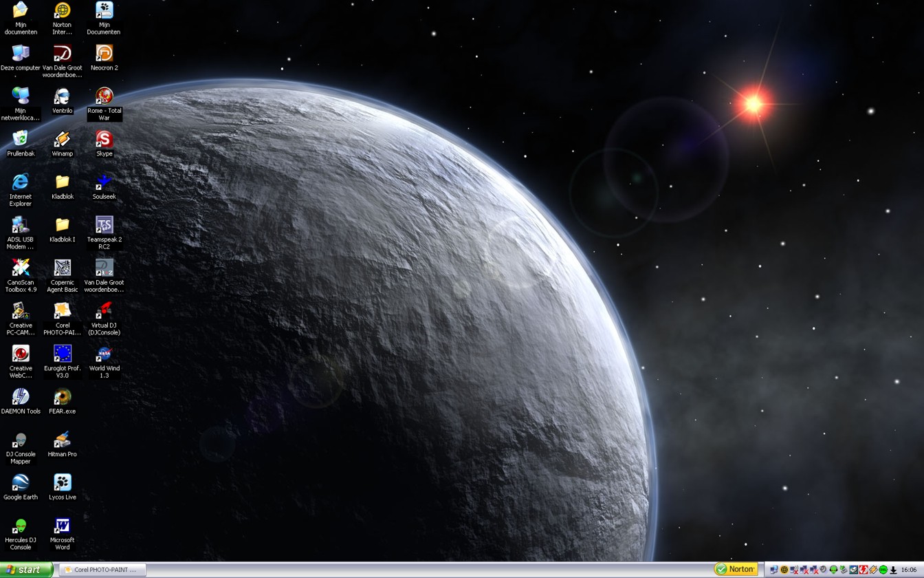Image resolution: width=924 pixels, height=578 pixels.
Task: Select the Skype desktop shortcut
Action: 104,140
